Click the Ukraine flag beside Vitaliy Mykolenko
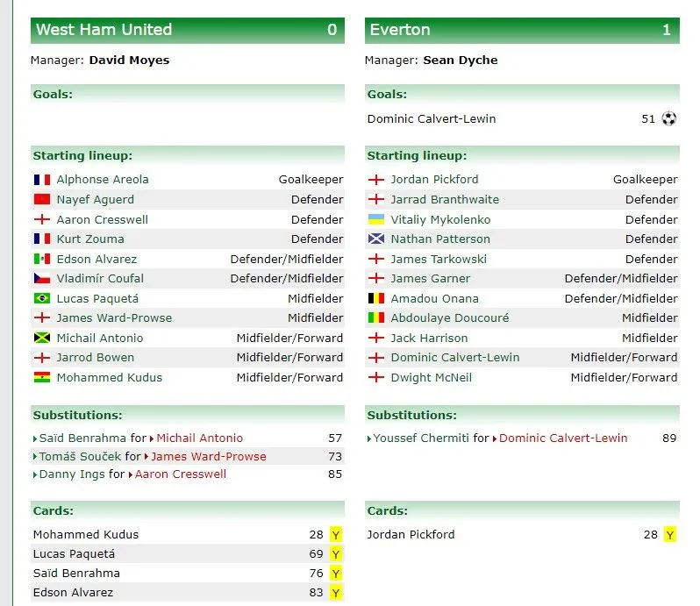 click(376, 219)
